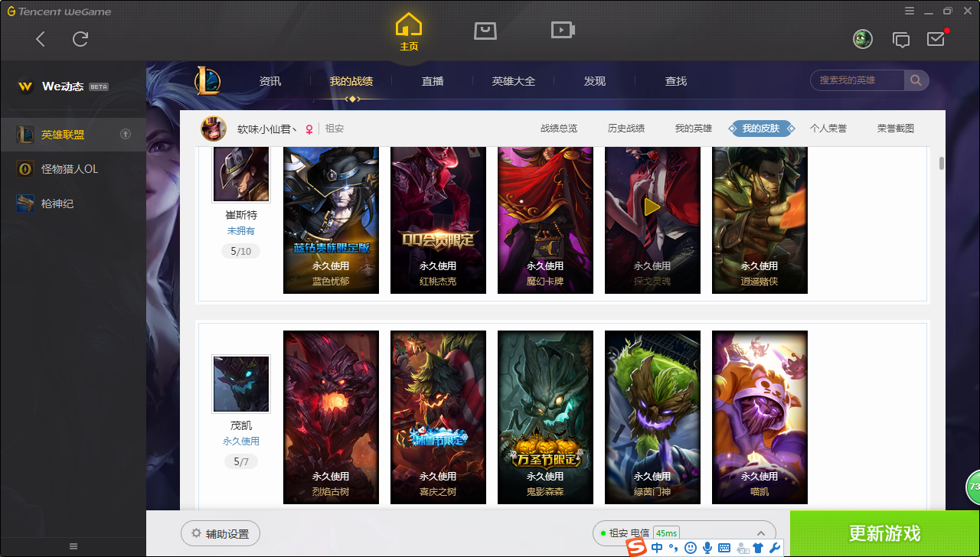Play the 探戈灵魂 skin preview video
The width and height of the screenshot is (980, 557).
(652, 207)
